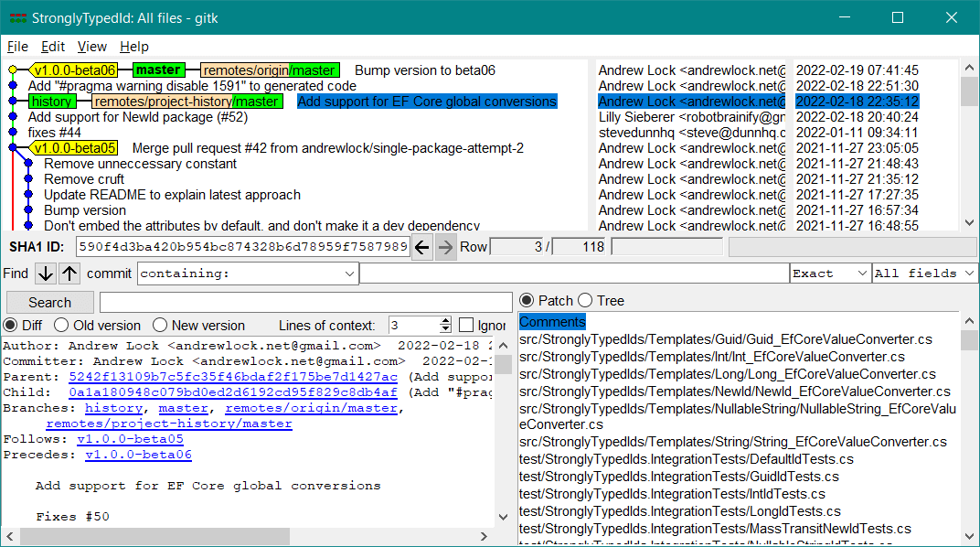Open the v1.0.0-beta06 Precedes link
Viewport: 980px width, 547px height.
click(138, 456)
